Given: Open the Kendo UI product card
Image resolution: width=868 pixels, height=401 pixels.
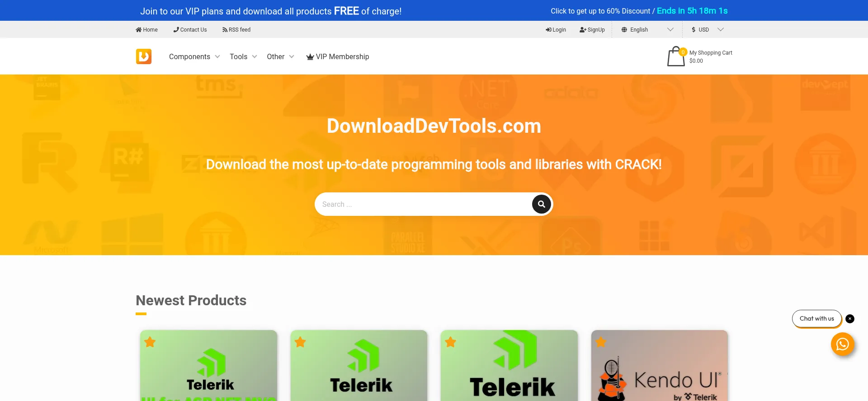Looking at the screenshot, I should (660, 365).
